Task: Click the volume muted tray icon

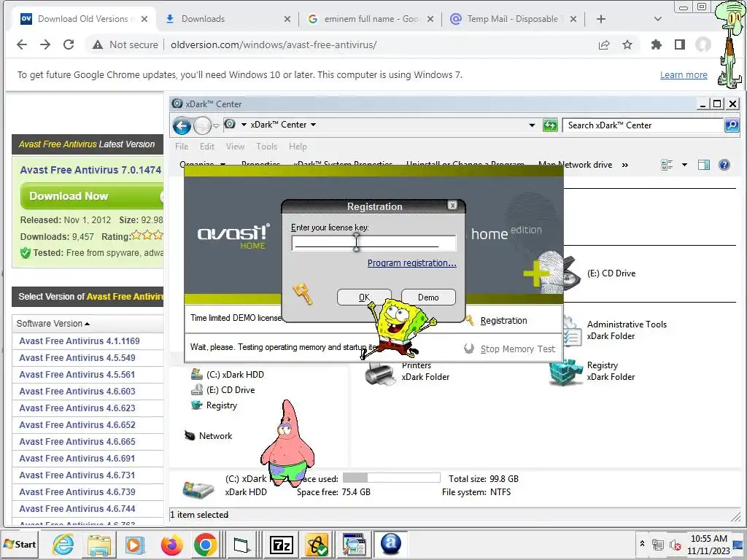Action: [675, 544]
